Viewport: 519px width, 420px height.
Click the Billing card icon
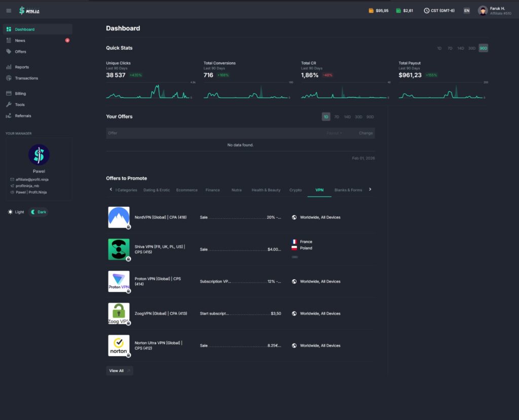pos(9,94)
